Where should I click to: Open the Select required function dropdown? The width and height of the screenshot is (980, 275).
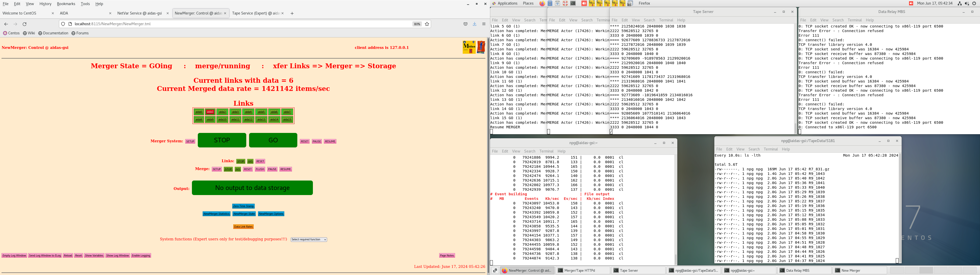coord(309,240)
